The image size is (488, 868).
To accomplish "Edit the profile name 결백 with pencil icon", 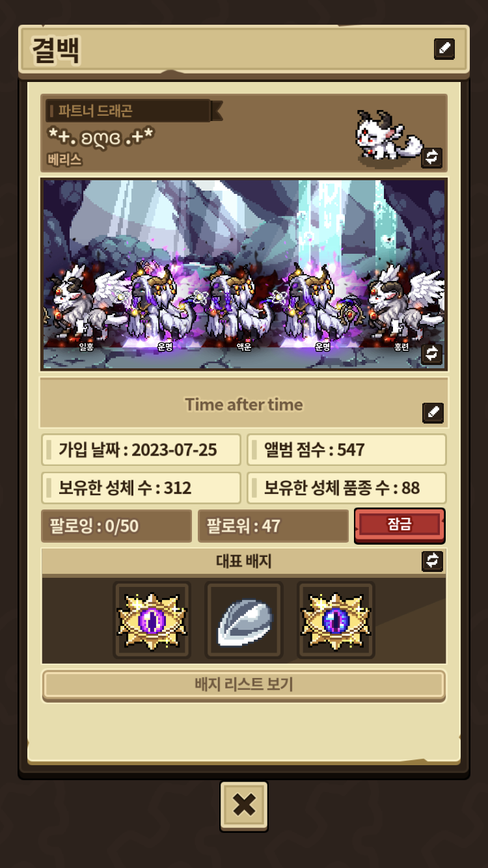I will (444, 49).
